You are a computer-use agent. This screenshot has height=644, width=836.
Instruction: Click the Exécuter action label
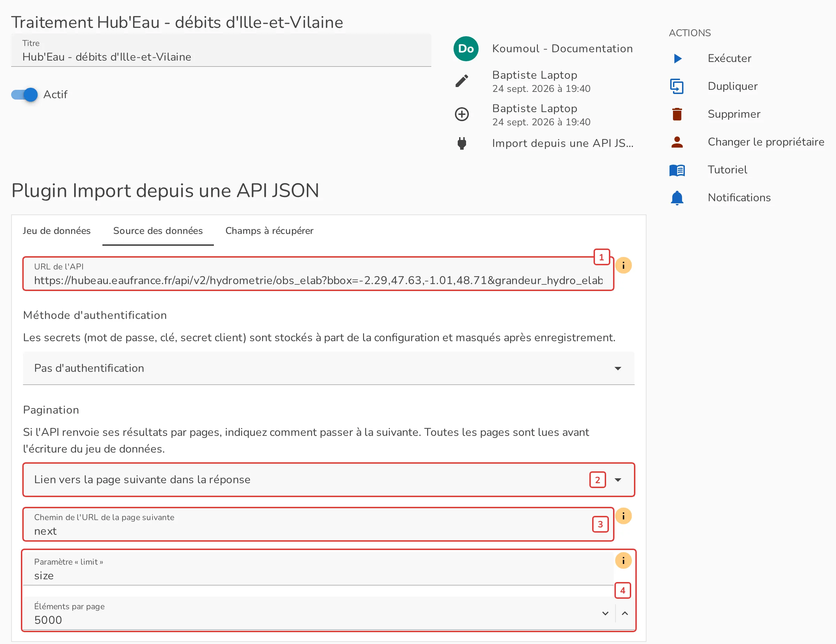729,58
